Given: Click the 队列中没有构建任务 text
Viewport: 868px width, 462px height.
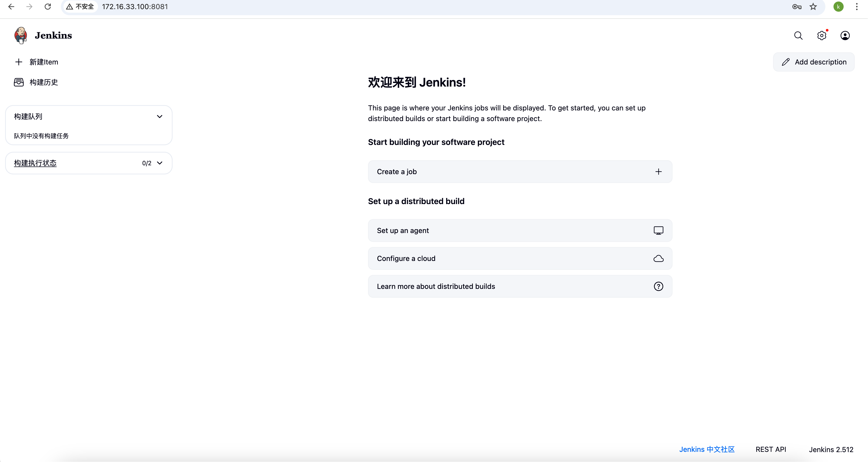Looking at the screenshot, I should tap(41, 136).
